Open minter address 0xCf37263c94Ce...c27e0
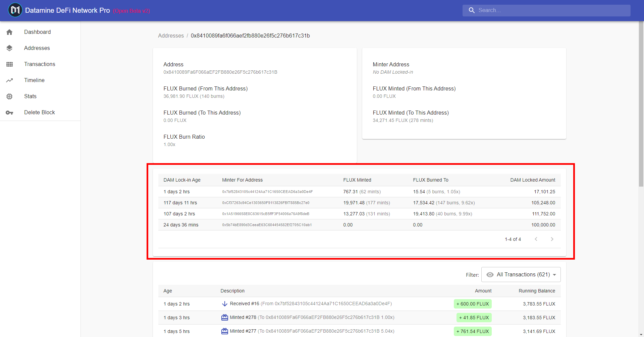 click(266, 203)
